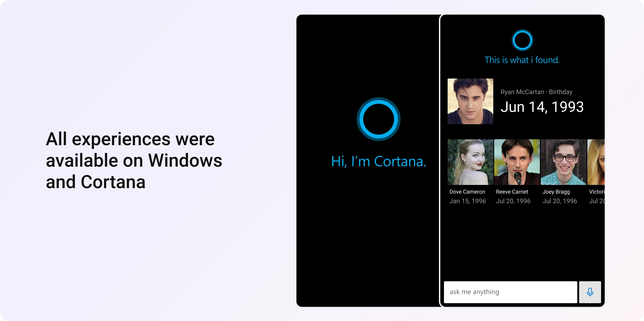Image resolution: width=644 pixels, height=321 pixels.
Task: Open Ryan McCartan's photo thumbnail
Action: 470,101
